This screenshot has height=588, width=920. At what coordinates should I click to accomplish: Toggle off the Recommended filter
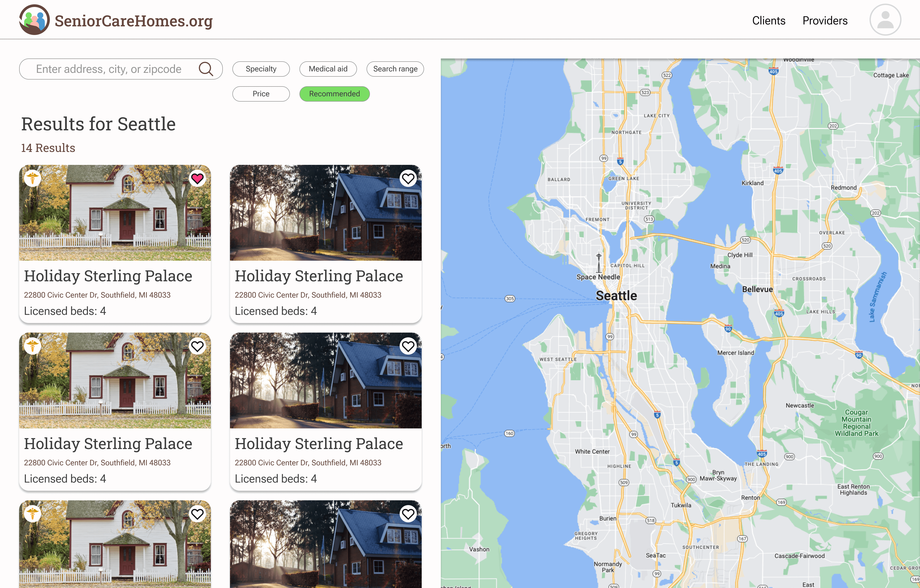pyautogui.click(x=334, y=94)
